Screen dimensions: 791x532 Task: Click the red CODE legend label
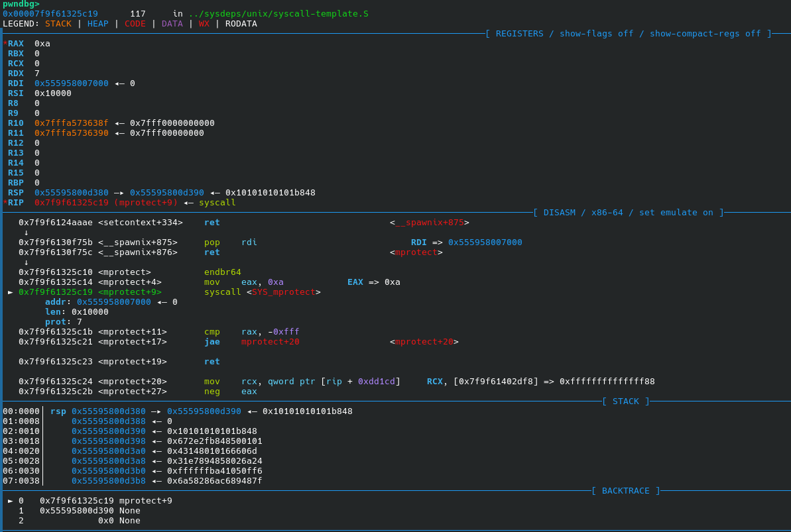pyautogui.click(x=135, y=24)
